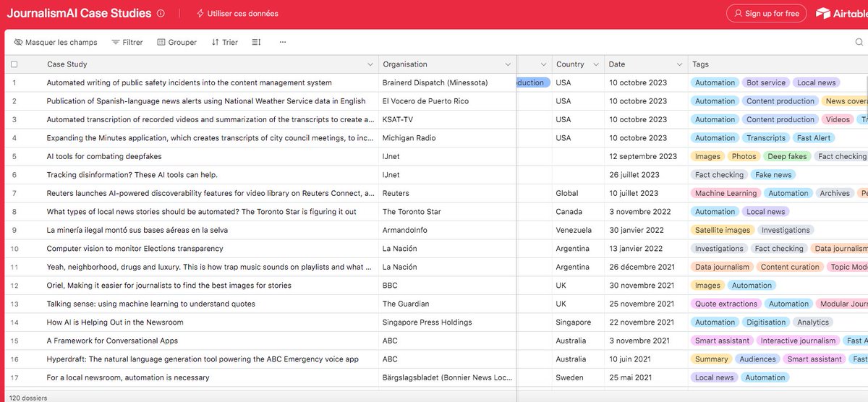Click 'La minería ilegal montó sus bases' cell

pyautogui.click(x=210, y=230)
